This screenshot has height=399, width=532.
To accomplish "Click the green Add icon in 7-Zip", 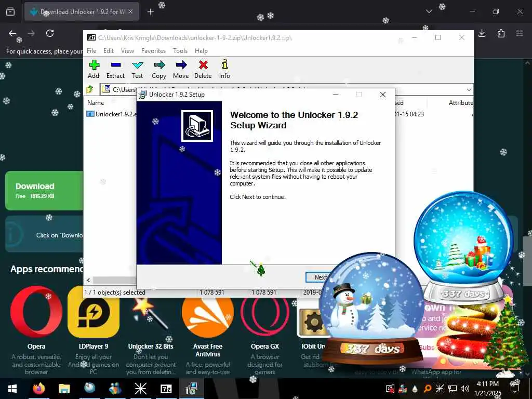I will [94, 65].
